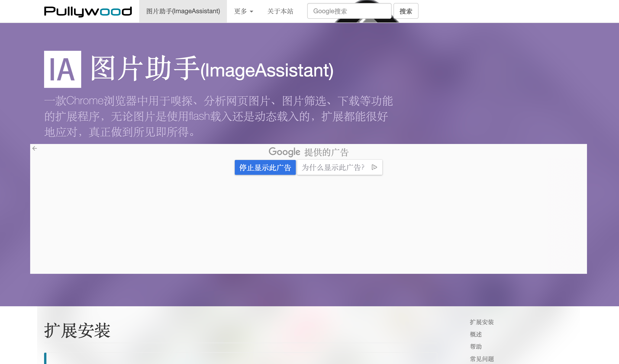Image resolution: width=619 pixels, height=364 pixels.
Task: Jump to 扩展安装 via sidebar link
Action: click(x=481, y=322)
